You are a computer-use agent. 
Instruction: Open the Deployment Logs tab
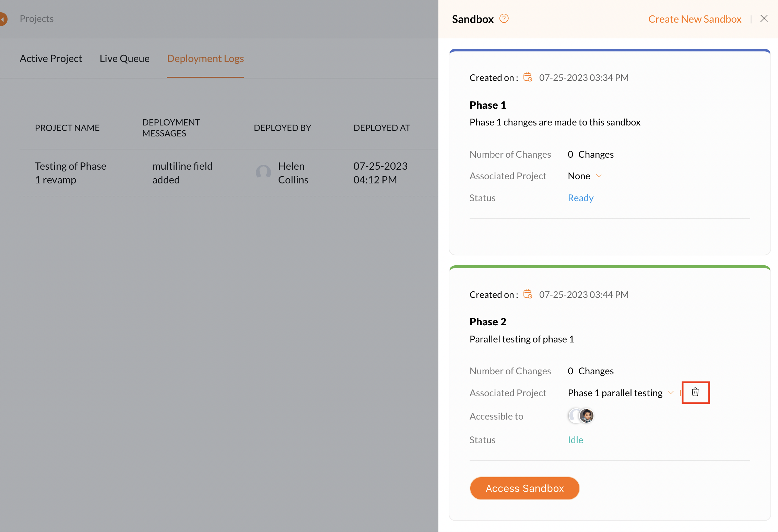pos(205,59)
